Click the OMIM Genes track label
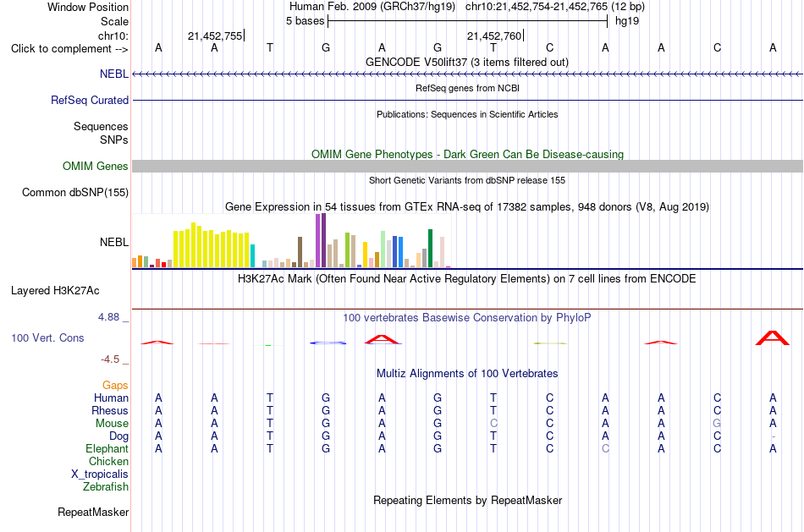 [x=95, y=166]
